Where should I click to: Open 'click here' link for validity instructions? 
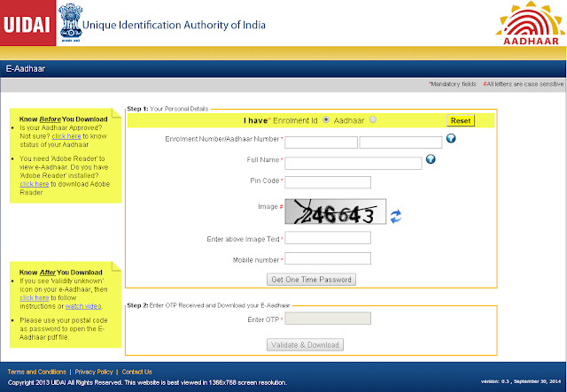click(x=35, y=297)
